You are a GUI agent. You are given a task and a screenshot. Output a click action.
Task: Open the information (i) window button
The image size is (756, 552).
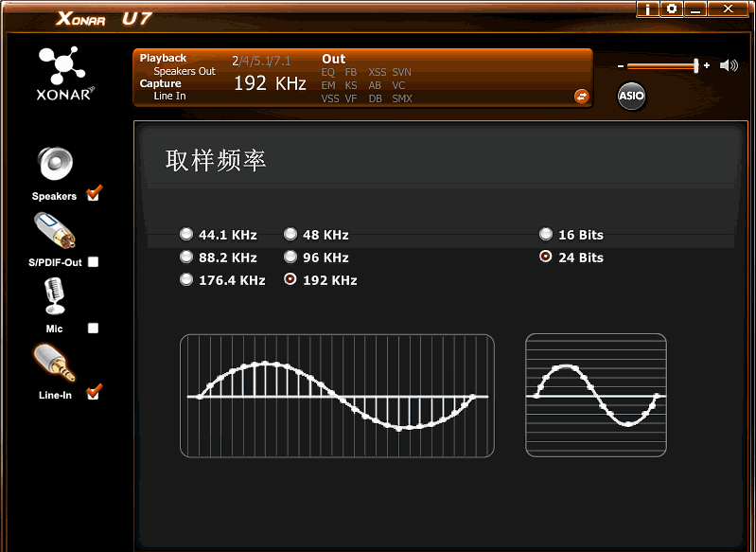click(647, 9)
